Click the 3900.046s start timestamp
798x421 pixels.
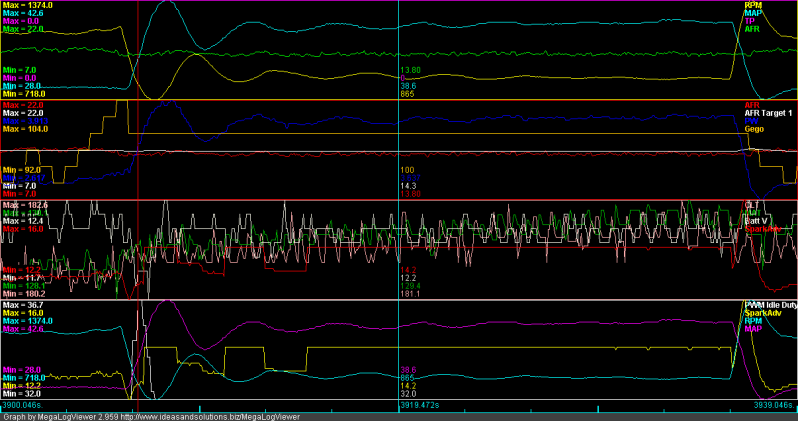point(24,407)
